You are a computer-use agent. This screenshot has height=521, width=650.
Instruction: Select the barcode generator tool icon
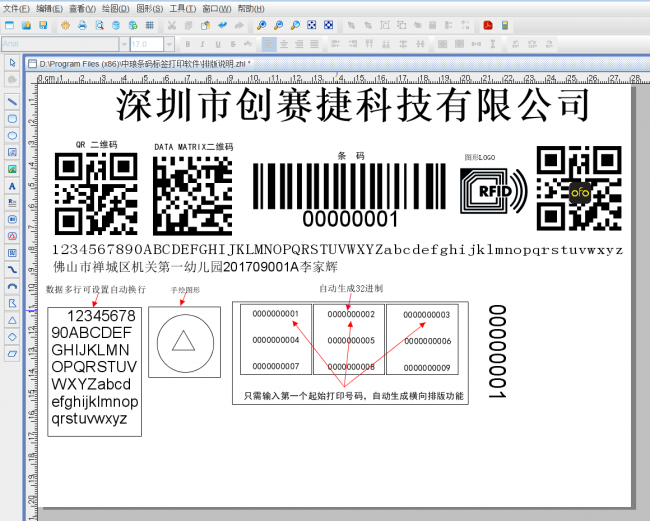[12, 219]
